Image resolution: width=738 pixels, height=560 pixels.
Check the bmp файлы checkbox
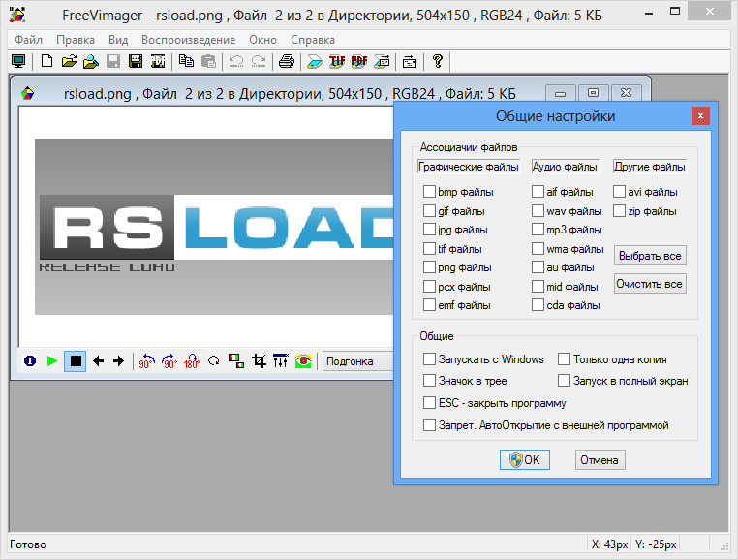[429, 192]
